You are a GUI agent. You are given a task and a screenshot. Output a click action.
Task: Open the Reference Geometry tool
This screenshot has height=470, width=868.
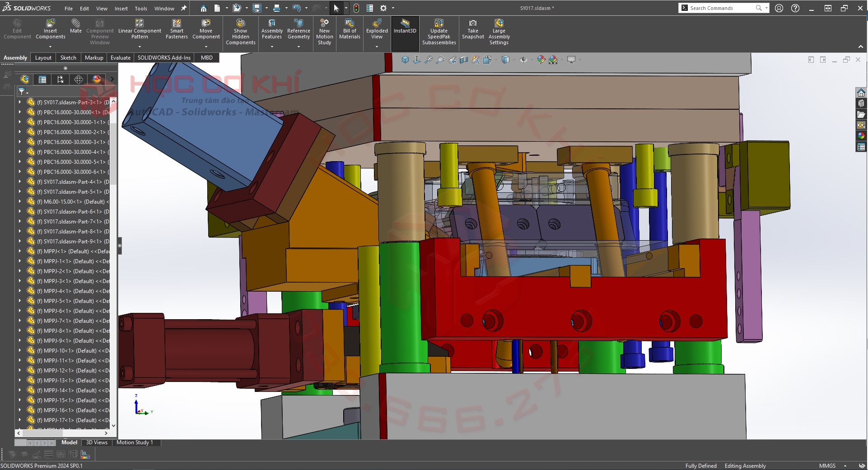(x=299, y=29)
